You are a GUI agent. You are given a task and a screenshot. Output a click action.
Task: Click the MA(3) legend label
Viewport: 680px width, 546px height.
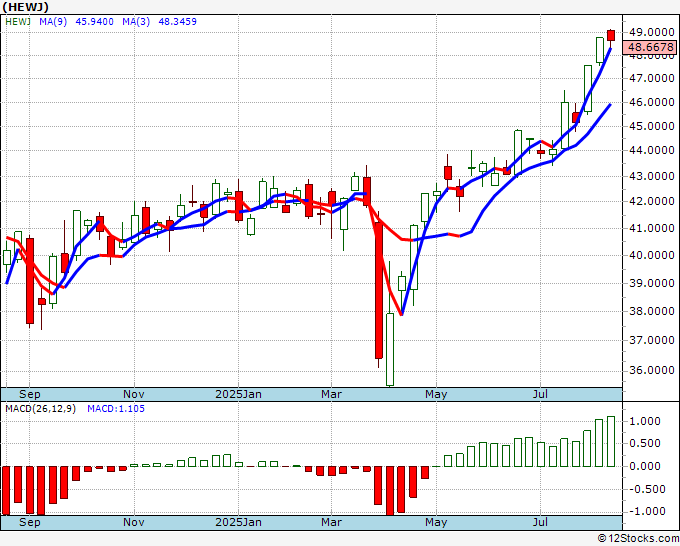click(136, 22)
